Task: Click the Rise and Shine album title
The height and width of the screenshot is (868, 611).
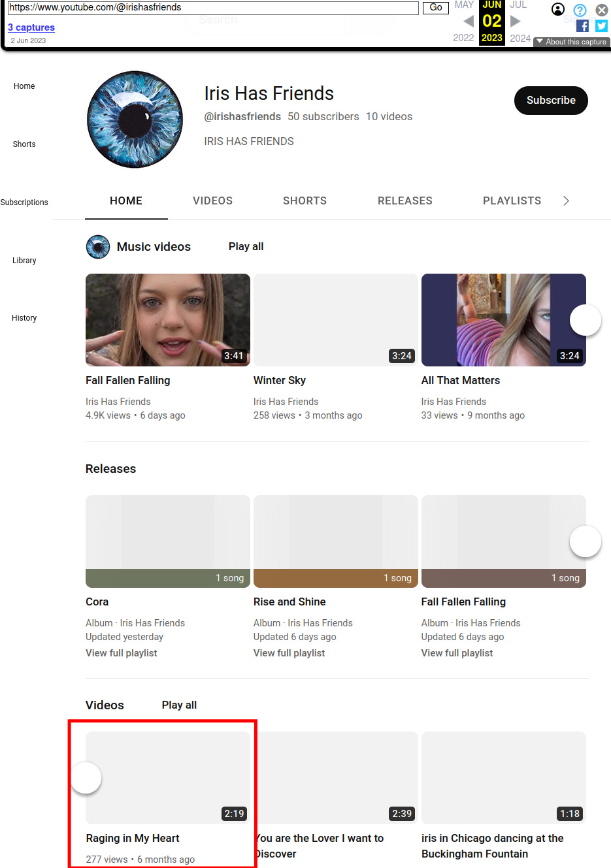Action: [289, 602]
